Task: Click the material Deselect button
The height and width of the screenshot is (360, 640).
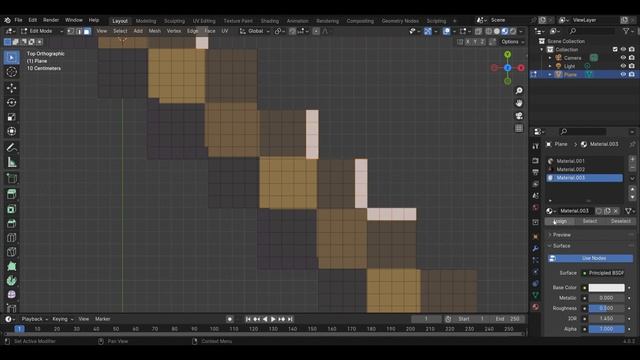Action: click(x=620, y=221)
